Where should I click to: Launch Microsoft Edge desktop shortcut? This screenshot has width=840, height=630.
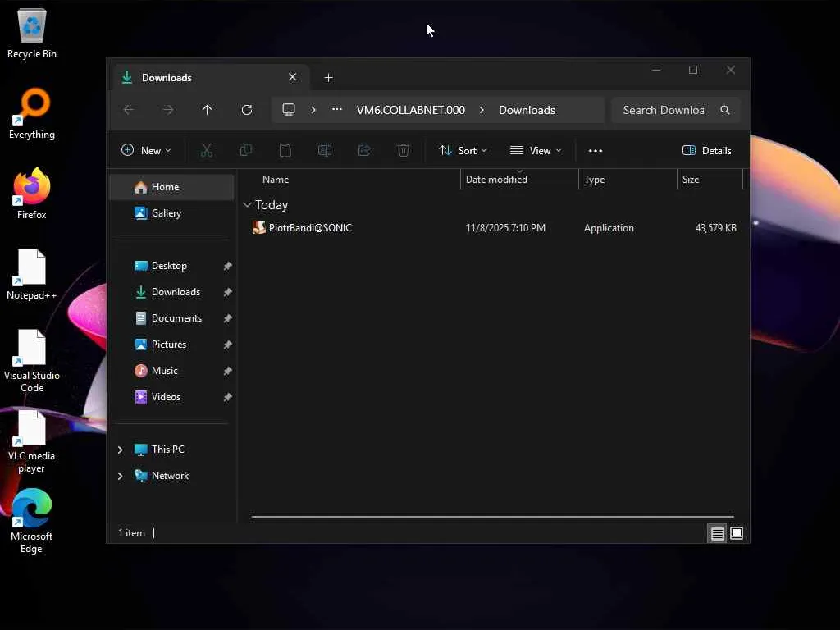click(x=32, y=521)
